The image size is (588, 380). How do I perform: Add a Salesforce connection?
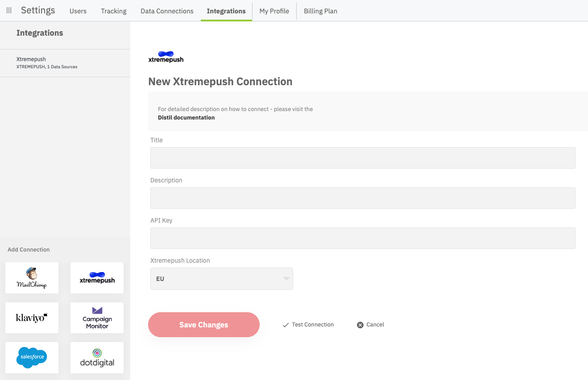(x=32, y=358)
